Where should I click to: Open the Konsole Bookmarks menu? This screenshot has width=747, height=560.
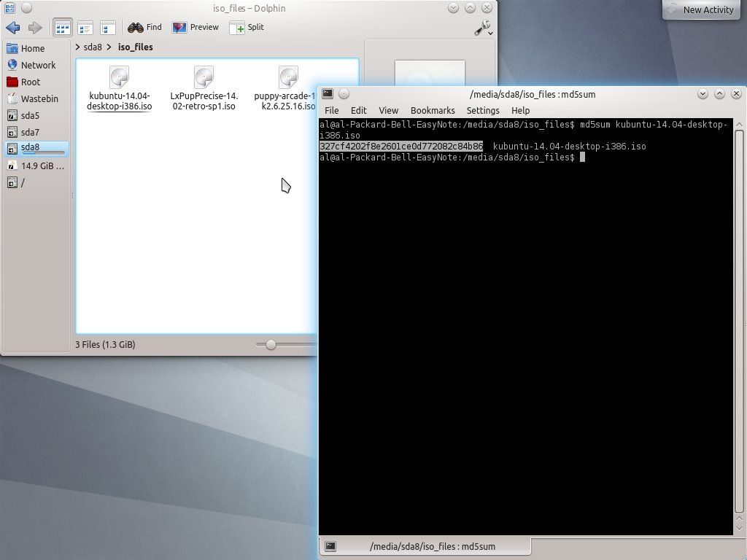pos(433,111)
